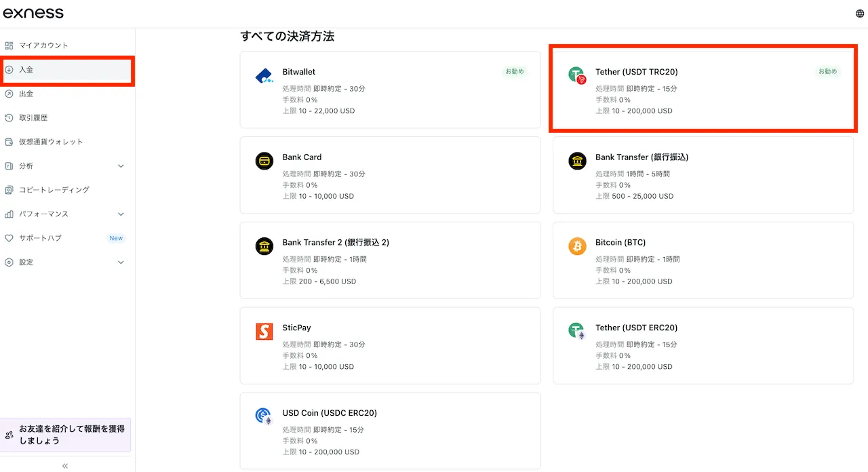Image resolution: width=868 pixels, height=472 pixels.
Task: Click the コピートレーディング icon
Action: click(x=9, y=190)
